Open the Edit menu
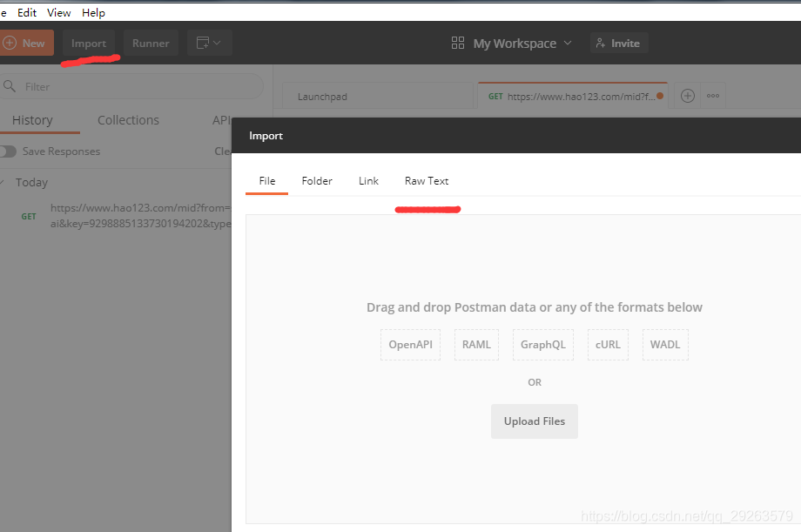The image size is (801, 532). tap(27, 13)
